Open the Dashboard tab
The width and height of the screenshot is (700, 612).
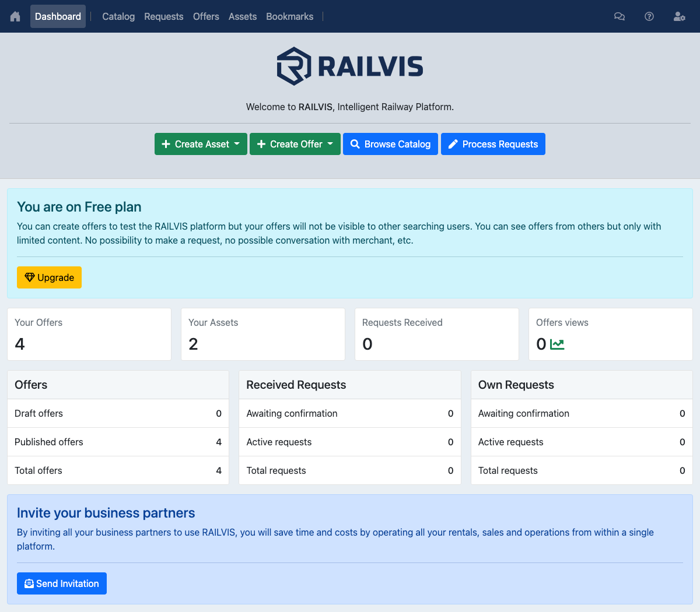pyautogui.click(x=58, y=16)
